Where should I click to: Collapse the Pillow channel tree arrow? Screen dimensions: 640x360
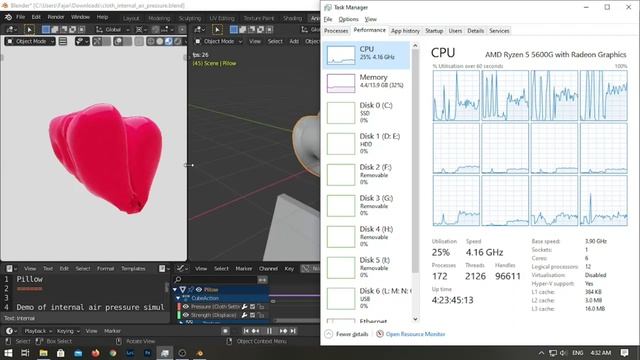point(175,289)
